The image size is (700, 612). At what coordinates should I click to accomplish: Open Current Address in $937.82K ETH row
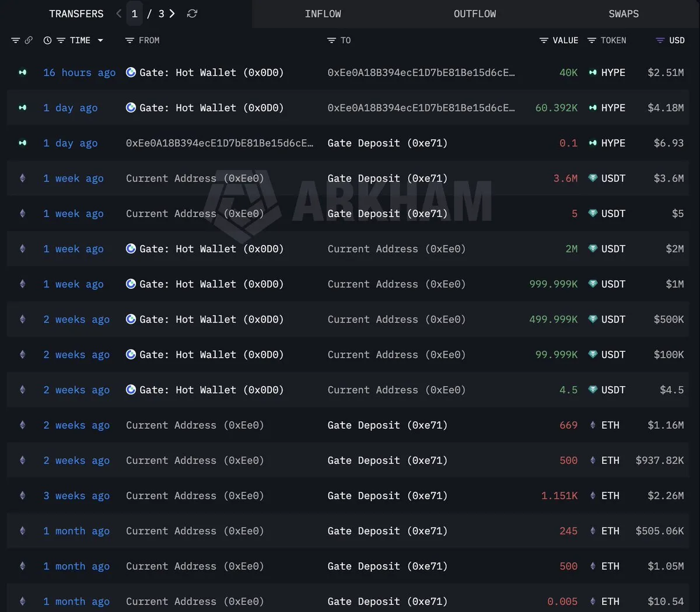(x=195, y=460)
